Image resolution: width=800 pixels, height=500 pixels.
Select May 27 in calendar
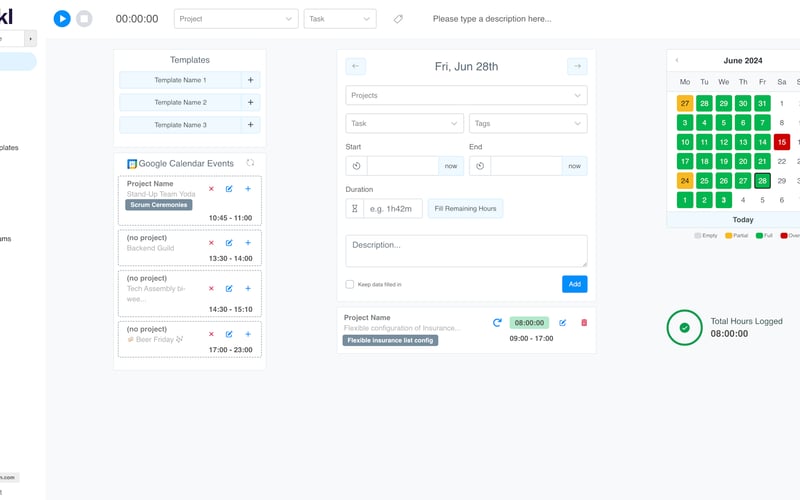(x=685, y=103)
